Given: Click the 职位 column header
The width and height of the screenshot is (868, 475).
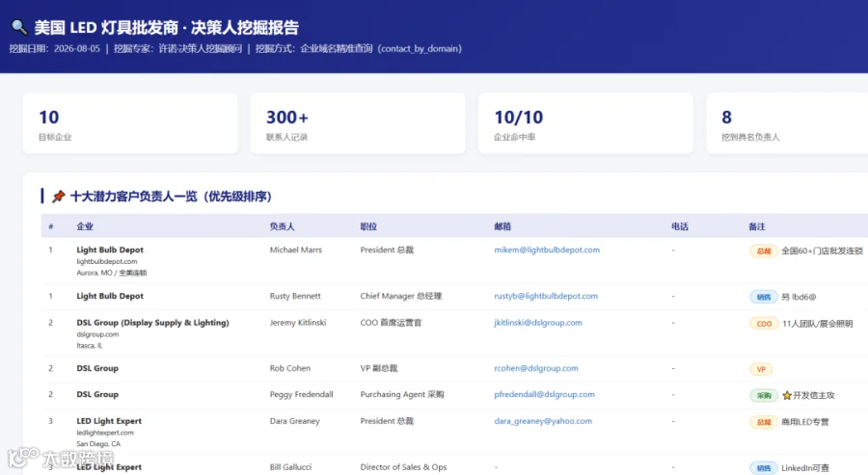Looking at the screenshot, I should (x=368, y=226).
